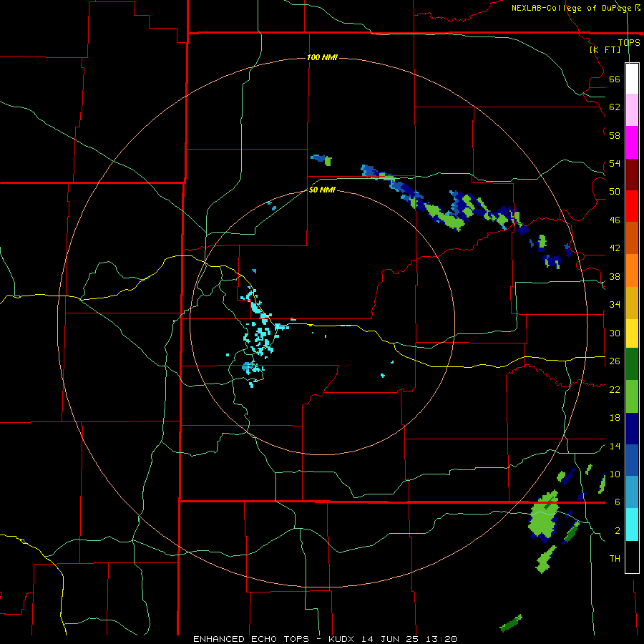Click the 30 value on the legend
Viewport: 644px width, 644px height.
pos(615,333)
